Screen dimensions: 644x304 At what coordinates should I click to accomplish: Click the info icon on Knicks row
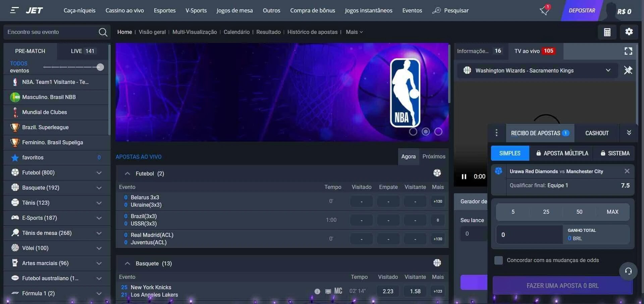coord(317,291)
